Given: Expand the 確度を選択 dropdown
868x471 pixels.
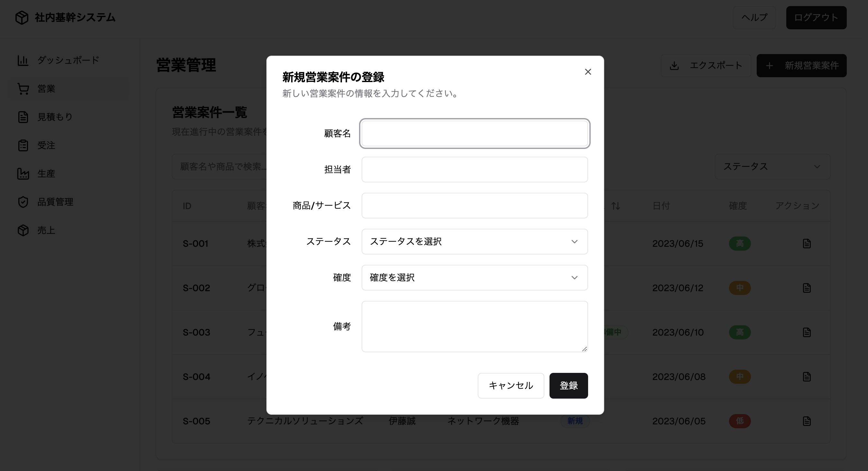Looking at the screenshot, I should point(475,278).
